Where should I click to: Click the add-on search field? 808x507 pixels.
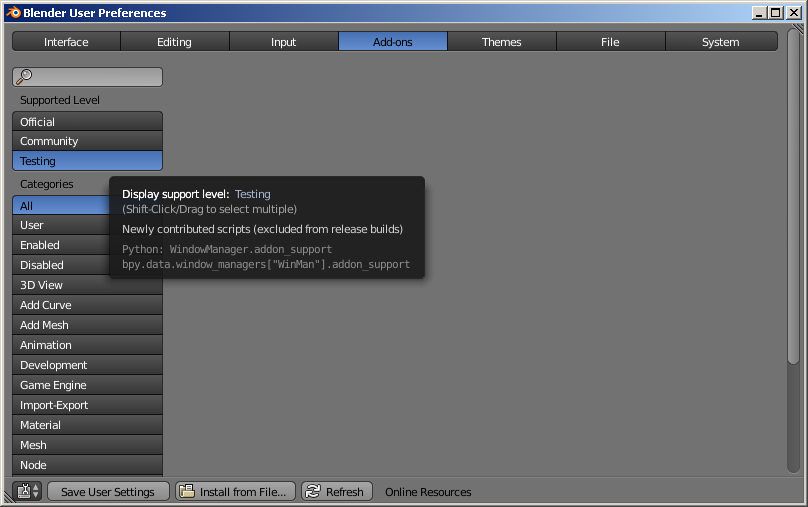tap(87, 77)
